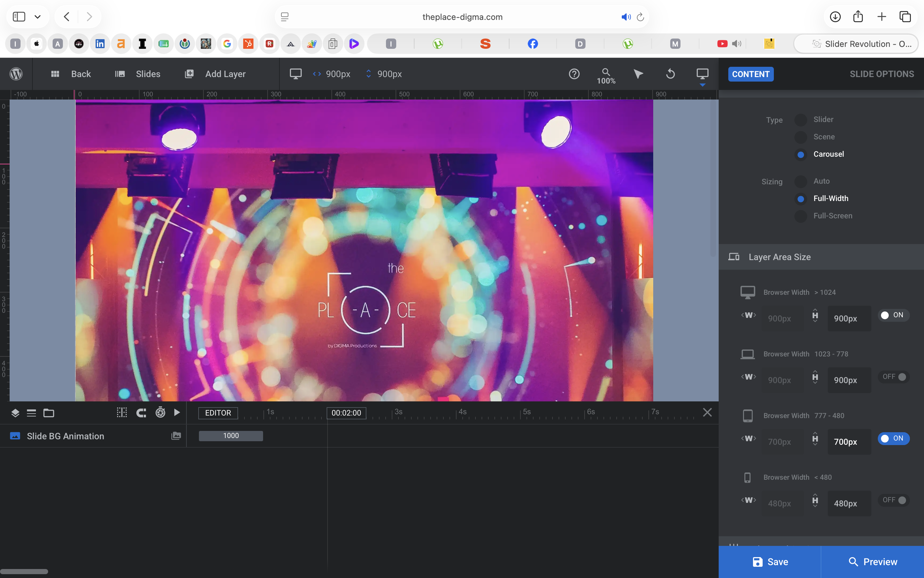924x578 pixels.
Task: Activate the selection arrow tool
Action: click(x=638, y=74)
